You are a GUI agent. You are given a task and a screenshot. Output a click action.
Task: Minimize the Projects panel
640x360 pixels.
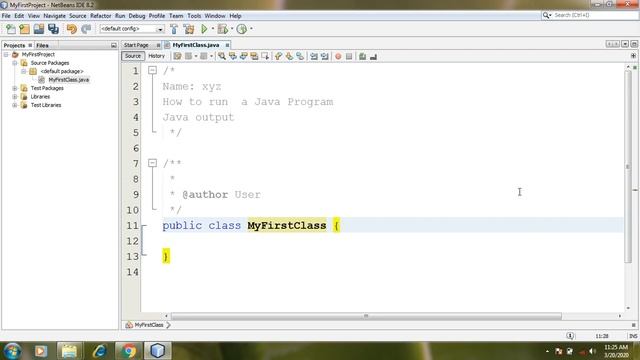point(114,45)
